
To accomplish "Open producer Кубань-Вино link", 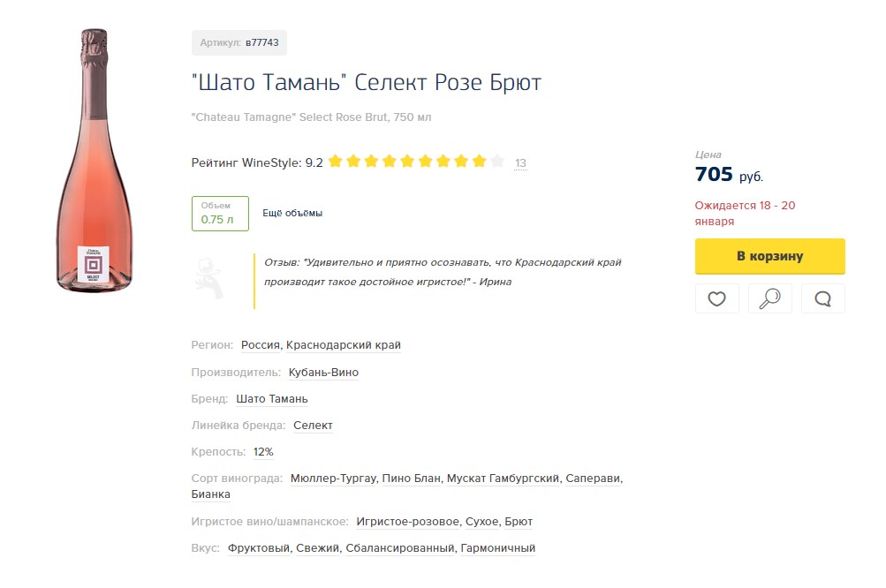I will click(x=323, y=373).
